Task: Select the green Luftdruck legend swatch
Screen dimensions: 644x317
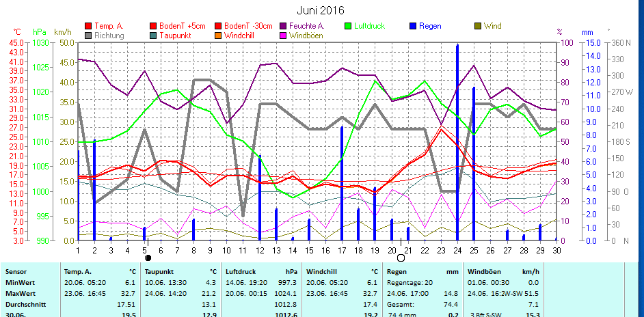Action: pos(348,27)
